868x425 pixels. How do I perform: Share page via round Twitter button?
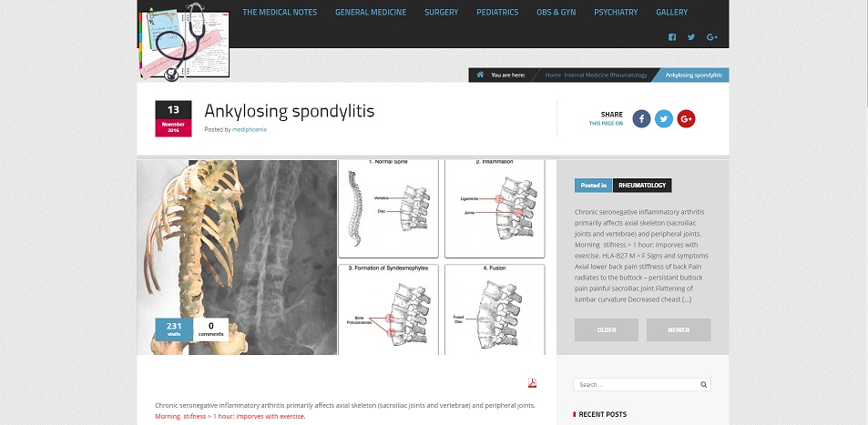pyautogui.click(x=664, y=118)
